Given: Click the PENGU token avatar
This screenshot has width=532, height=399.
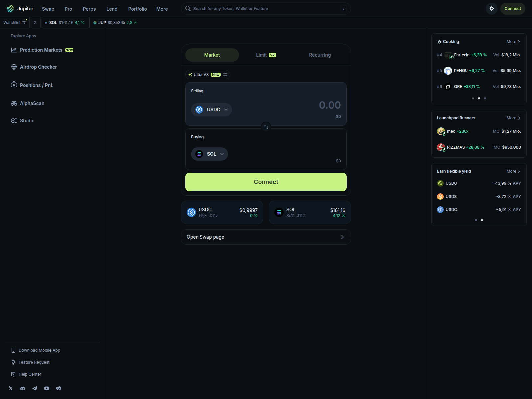Looking at the screenshot, I should 448,71.
